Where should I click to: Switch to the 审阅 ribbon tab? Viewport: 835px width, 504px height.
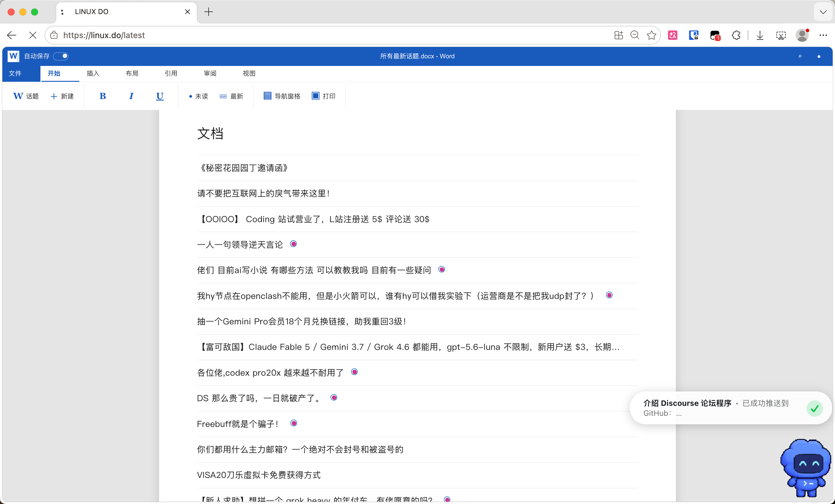(210, 74)
